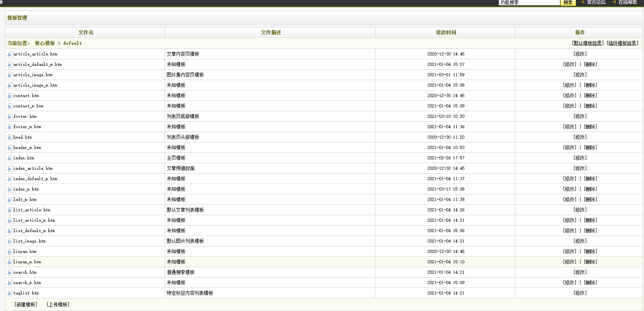Create a new template via 新建模板

click(26, 304)
